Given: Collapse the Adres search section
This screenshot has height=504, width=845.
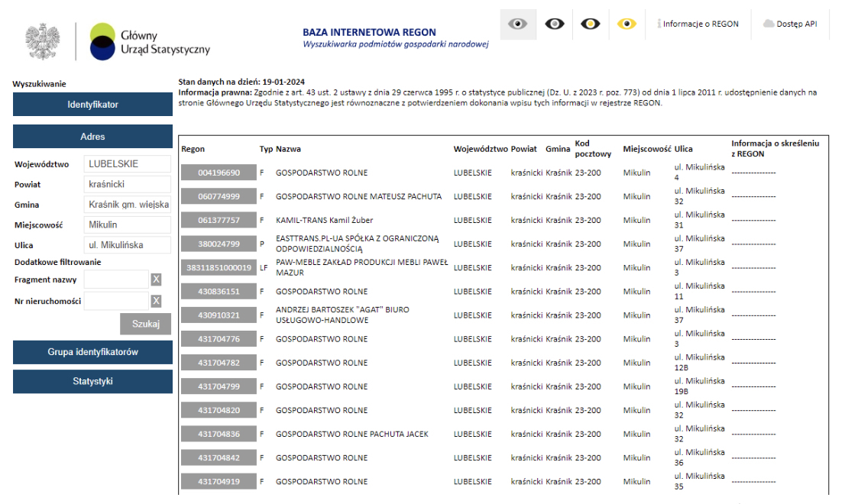Looking at the screenshot, I should click(92, 137).
